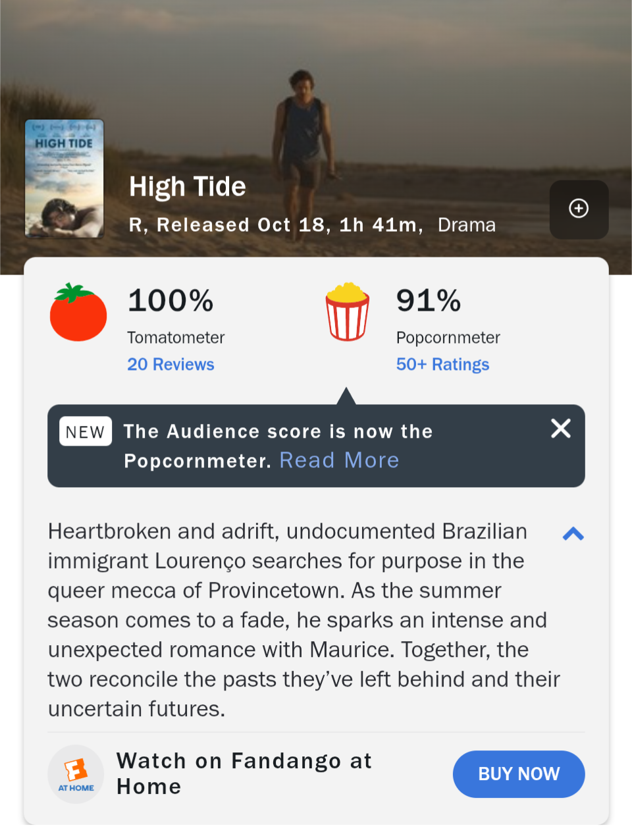Tap the NEW badge in notice
Viewport: 632px width, 840px height.
(86, 432)
